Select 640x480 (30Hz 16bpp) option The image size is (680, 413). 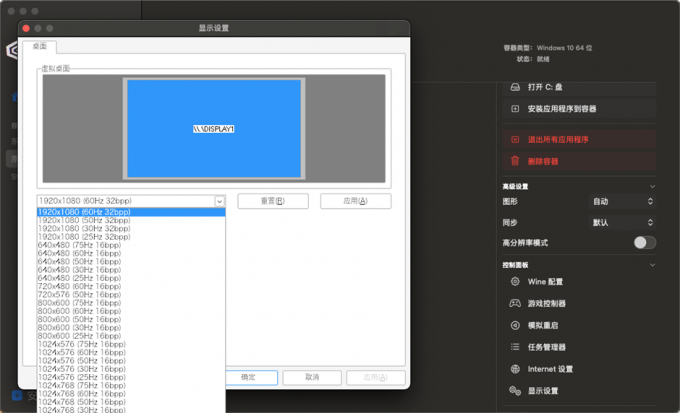[131, 270]
